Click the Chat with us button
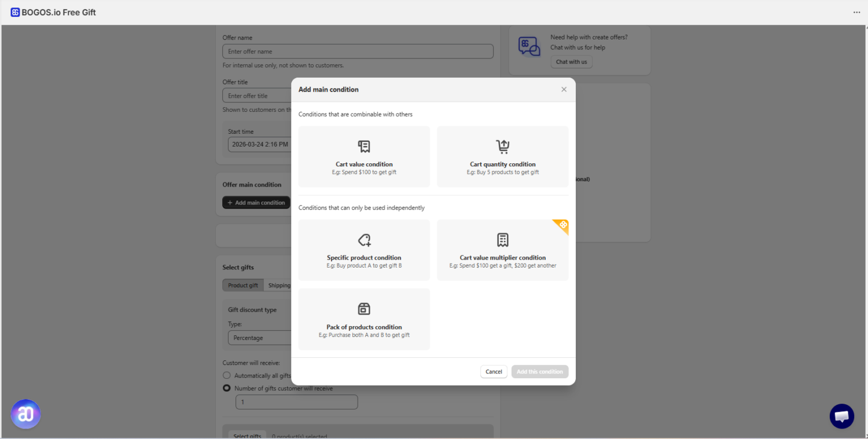 click(571, 62)
